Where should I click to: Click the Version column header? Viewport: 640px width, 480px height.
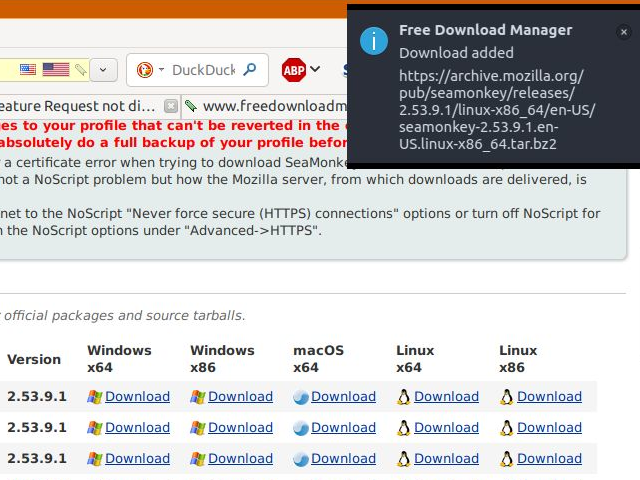pyautogui.click(x=34, y=359)
